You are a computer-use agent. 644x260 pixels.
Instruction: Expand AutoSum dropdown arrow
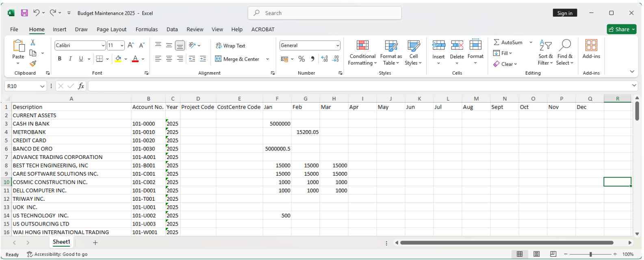pos(531,42)
